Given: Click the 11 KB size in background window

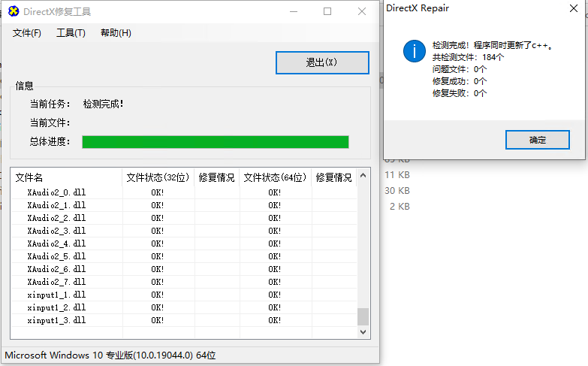Looking at the screenshot, I should pyautogui.click(x=397, y=175).
